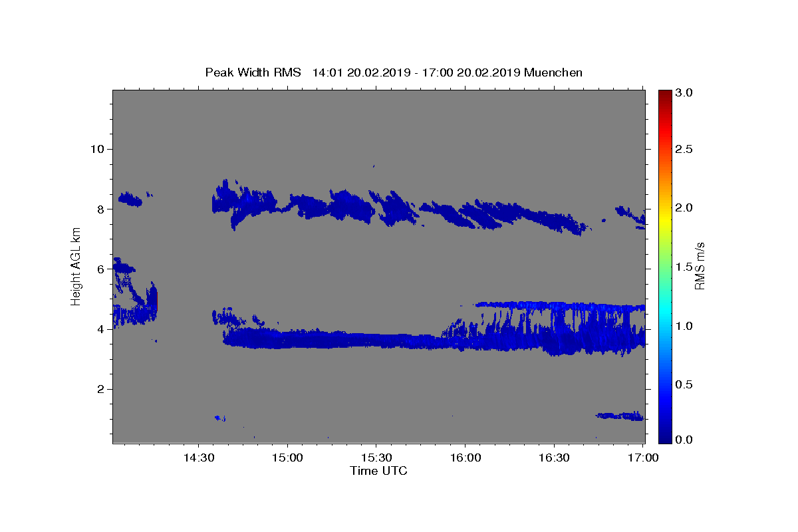Screen dimensions: 798x532
Task: Click the 14:30 time tick label
Action: (198, 458)
